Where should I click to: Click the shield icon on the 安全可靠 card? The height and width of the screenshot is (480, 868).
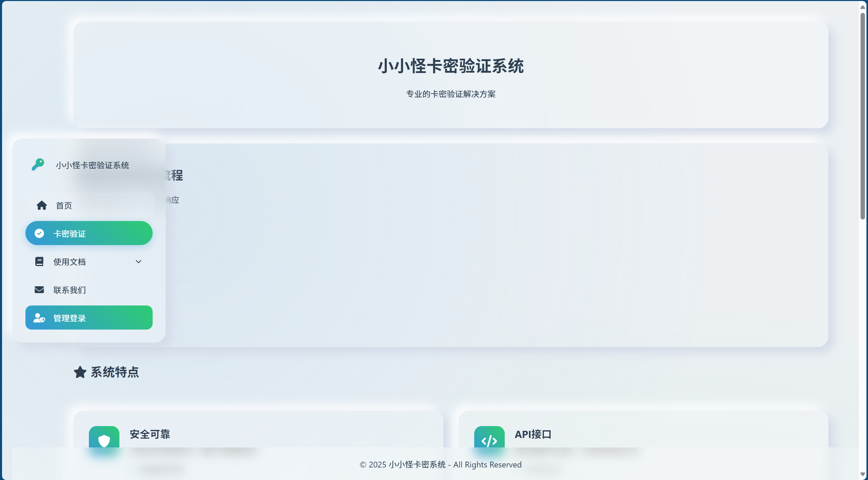click(x=104, y=440)
